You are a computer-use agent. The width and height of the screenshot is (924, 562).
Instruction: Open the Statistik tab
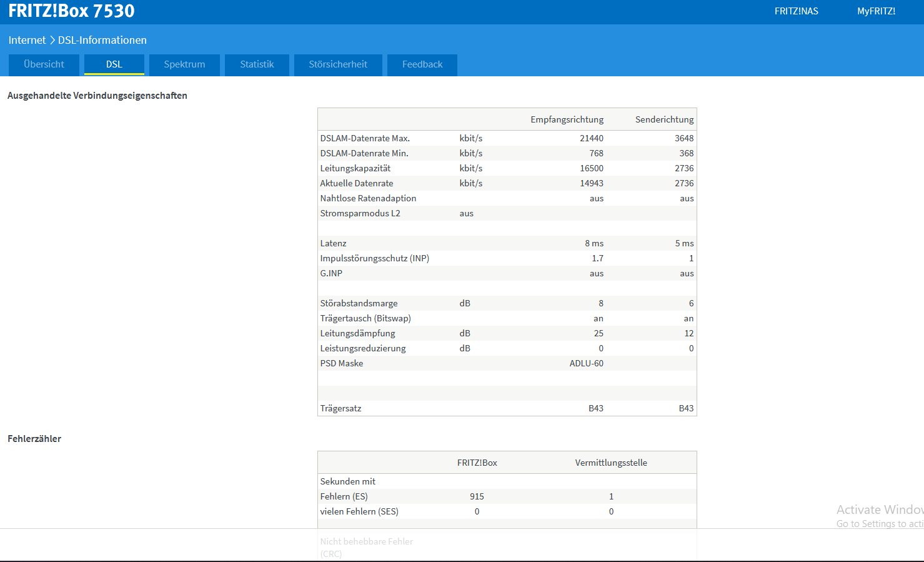tap(257, 64)
